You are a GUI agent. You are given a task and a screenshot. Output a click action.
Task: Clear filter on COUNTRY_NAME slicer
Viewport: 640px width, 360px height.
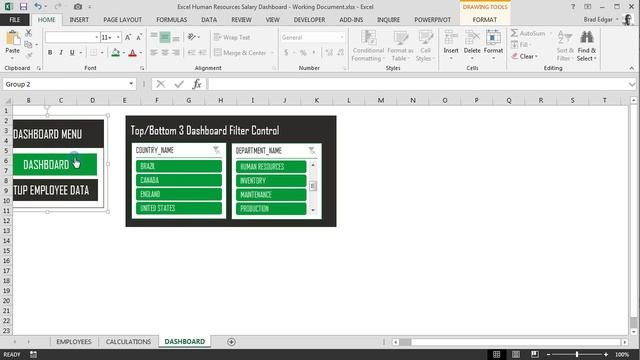click(216, 150)
